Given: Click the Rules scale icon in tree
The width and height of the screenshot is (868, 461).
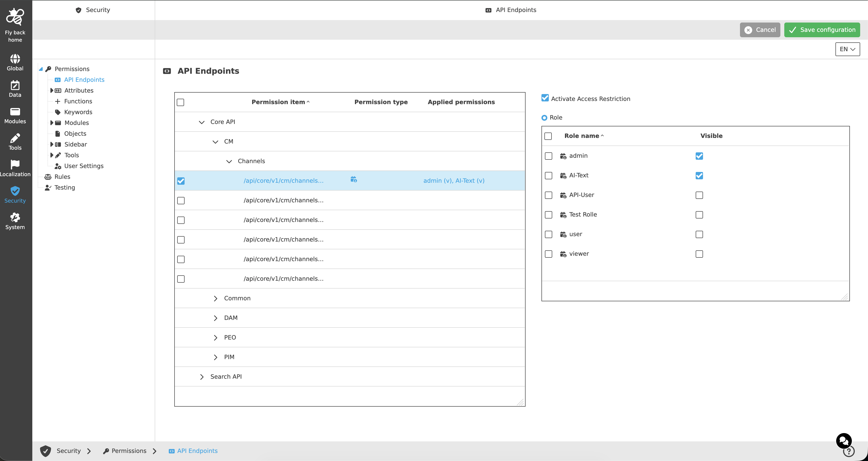Looking at the screenshot, I should (48, 177).
